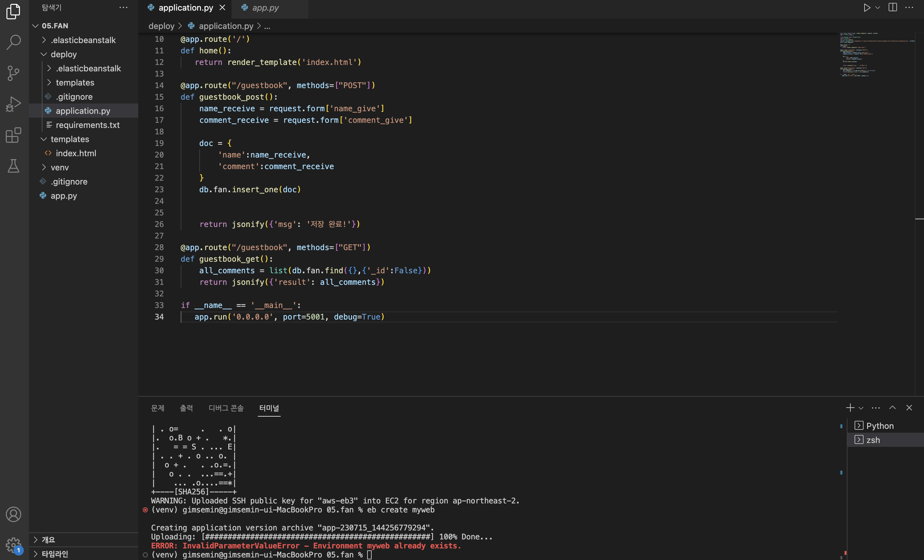Open Explorer panel more actions menu

tap(123, 7)
